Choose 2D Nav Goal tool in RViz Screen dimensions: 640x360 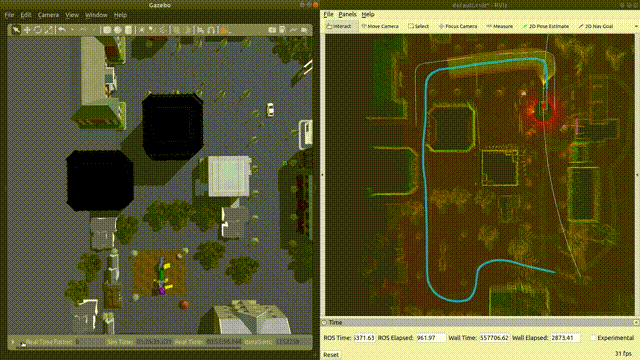[596, 26]
